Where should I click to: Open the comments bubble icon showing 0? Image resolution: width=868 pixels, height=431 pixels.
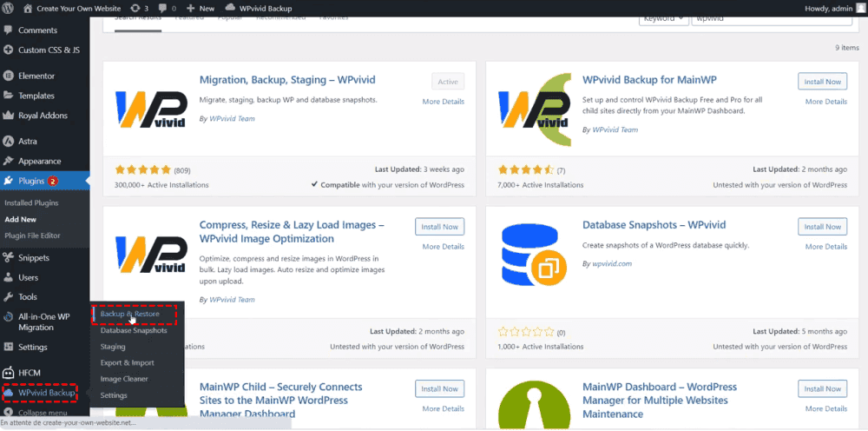coord(168,9)
